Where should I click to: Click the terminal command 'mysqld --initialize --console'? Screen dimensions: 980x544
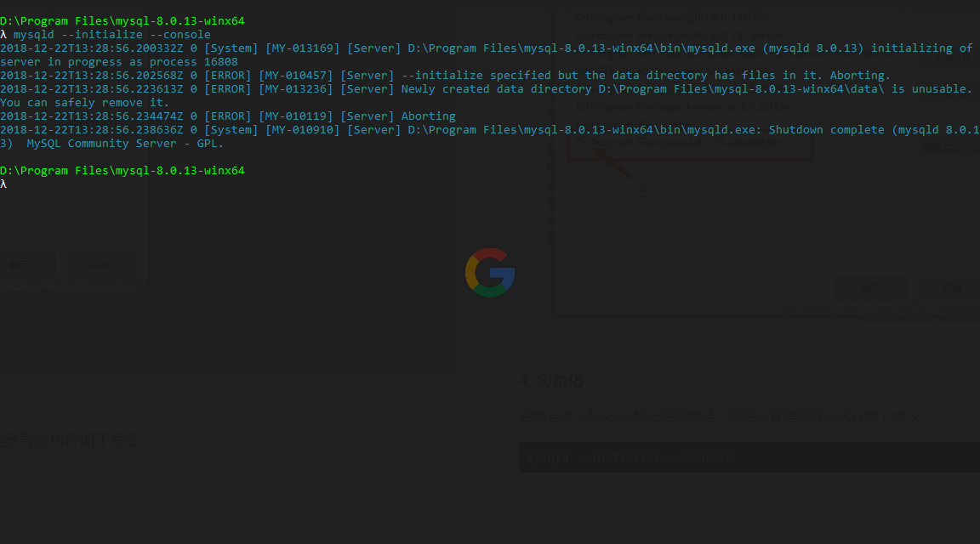112,34
